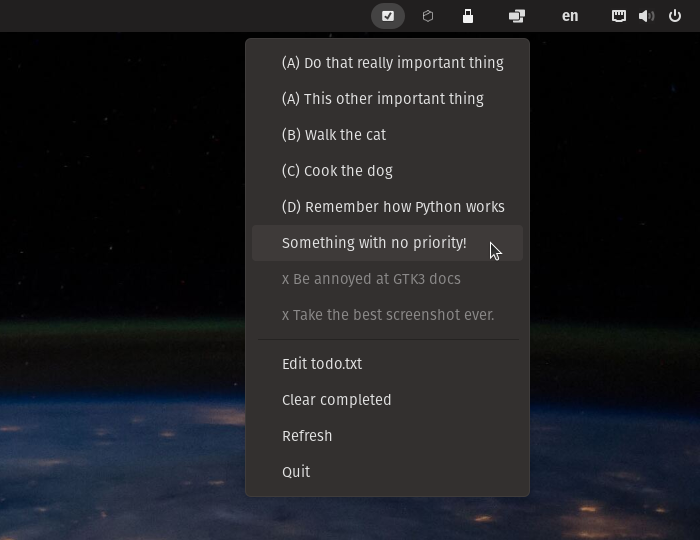Open the 'en' keyboard language selector
The height and width of the screenshot is (540, 700).
click(x=570, y=16)
